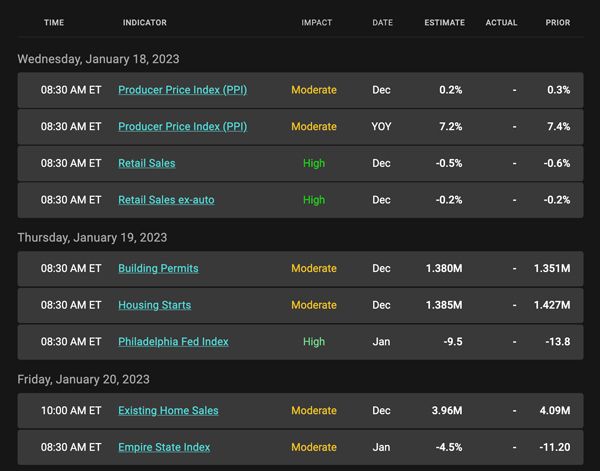This screenshot has width=600, height=471.
Task: Click the -13.8 prior value for Philadelphia Fed
Action: [558, 342]
